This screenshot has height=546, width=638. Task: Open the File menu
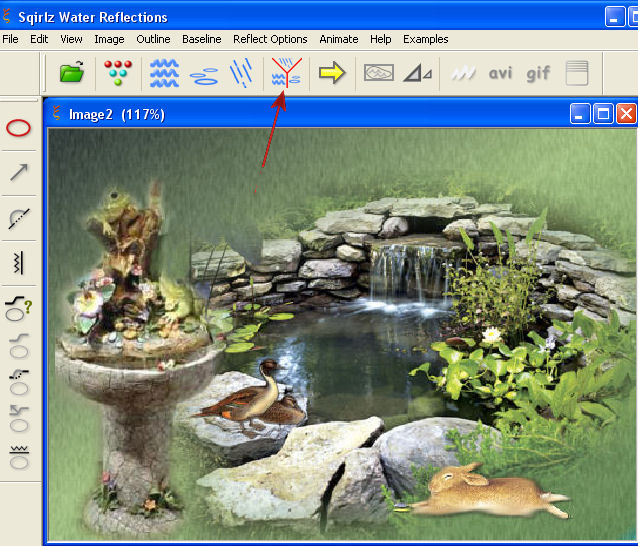click(x=10, y=39)
